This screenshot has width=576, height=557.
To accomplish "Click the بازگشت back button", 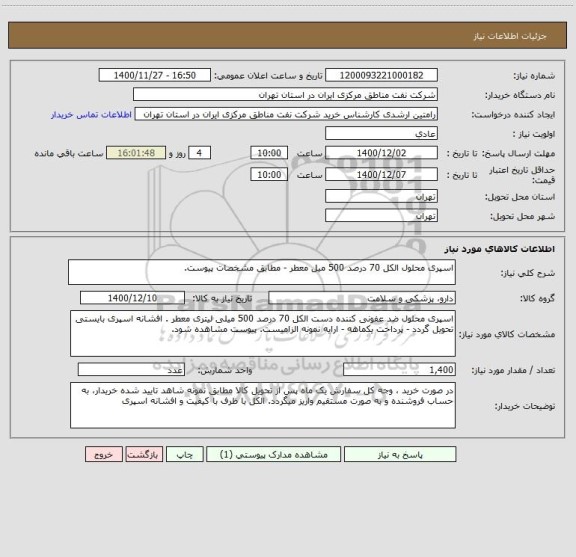I will 144,454.
